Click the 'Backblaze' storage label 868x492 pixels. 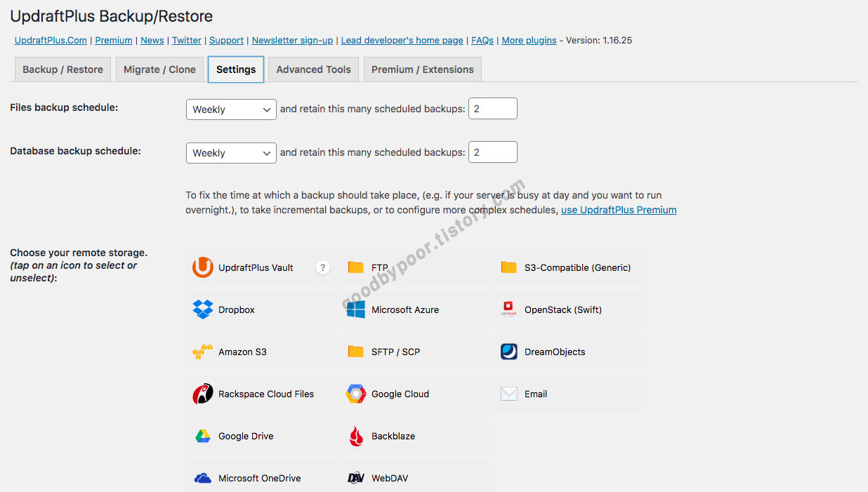pos(393,436)
